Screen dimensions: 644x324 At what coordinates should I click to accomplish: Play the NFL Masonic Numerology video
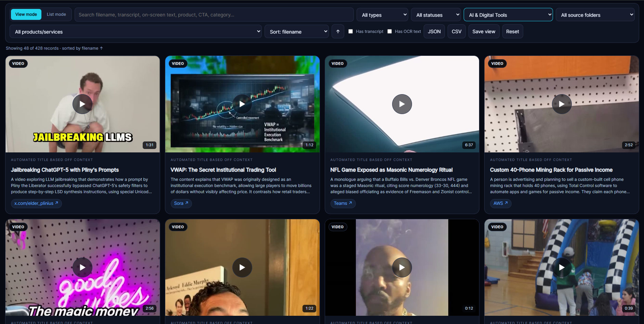(x=402, y=104)
